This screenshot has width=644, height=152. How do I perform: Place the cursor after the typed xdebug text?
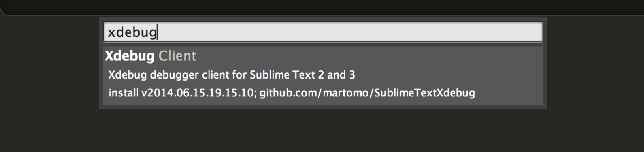157,33
